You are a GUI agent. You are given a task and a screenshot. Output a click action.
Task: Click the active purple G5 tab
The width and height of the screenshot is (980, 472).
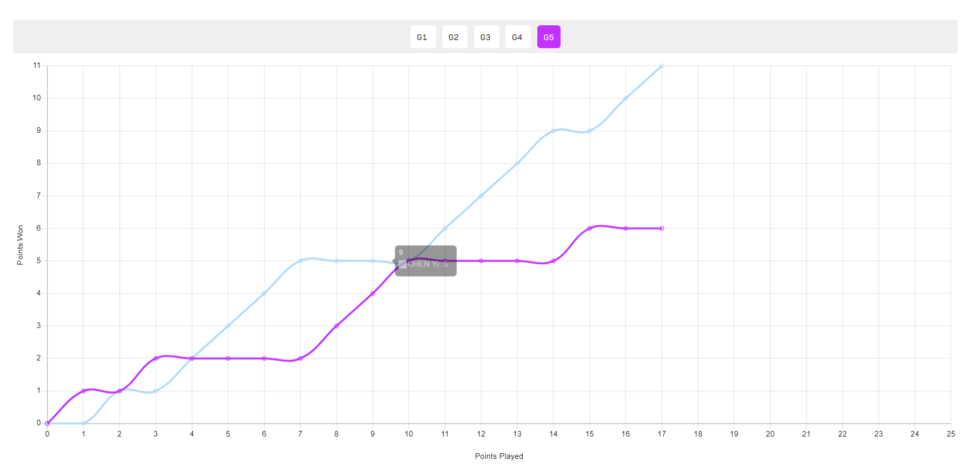point(548,37)
